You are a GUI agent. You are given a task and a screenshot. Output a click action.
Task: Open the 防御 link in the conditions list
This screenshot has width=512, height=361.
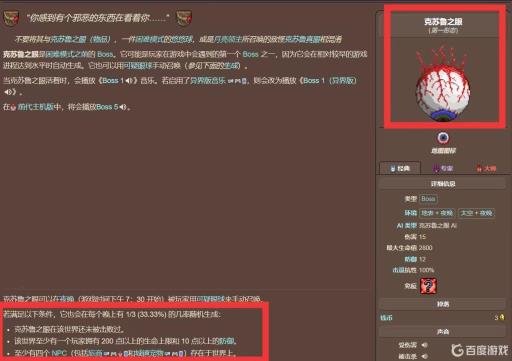pos(227,341)
